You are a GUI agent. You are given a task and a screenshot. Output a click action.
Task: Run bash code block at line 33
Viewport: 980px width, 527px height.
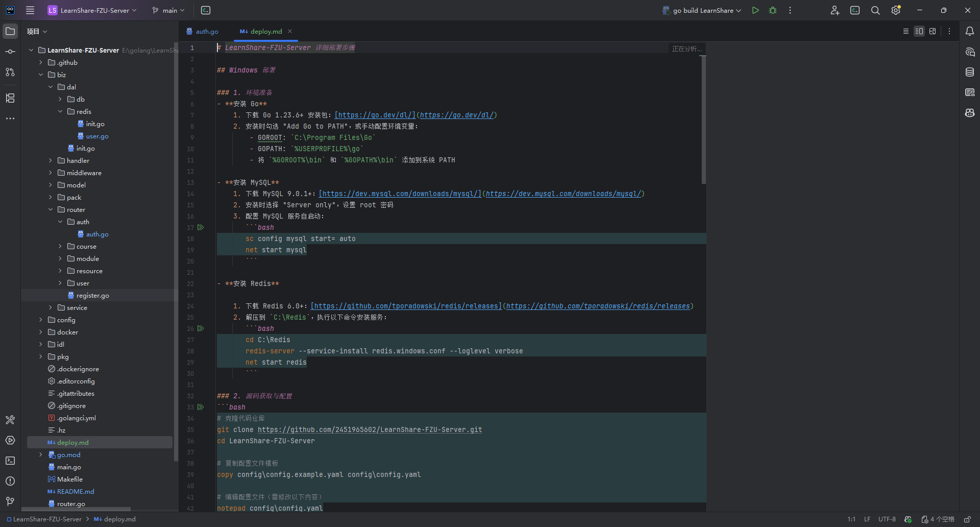201,407
